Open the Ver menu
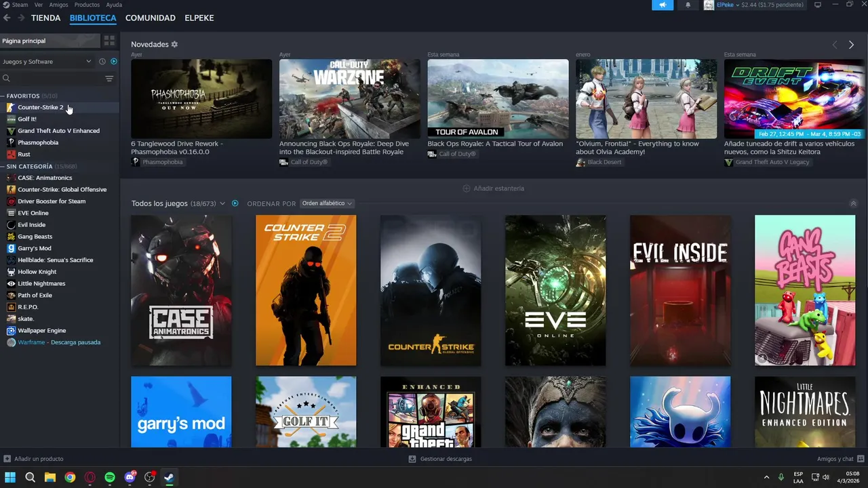The width and height of the screenshot is (868, 488). tap(39, 5)
